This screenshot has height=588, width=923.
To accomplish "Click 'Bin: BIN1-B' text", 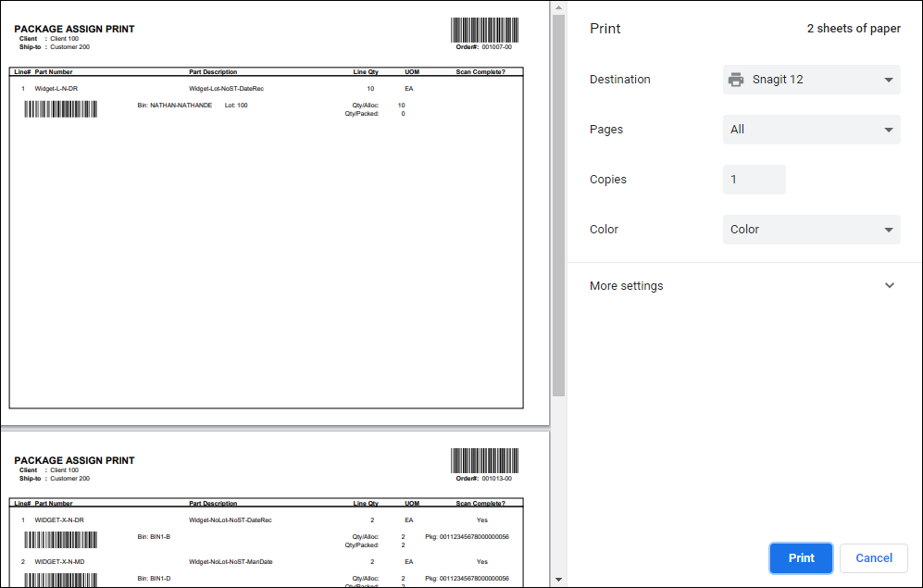I will pyautogui.click(x=154, y=537).
